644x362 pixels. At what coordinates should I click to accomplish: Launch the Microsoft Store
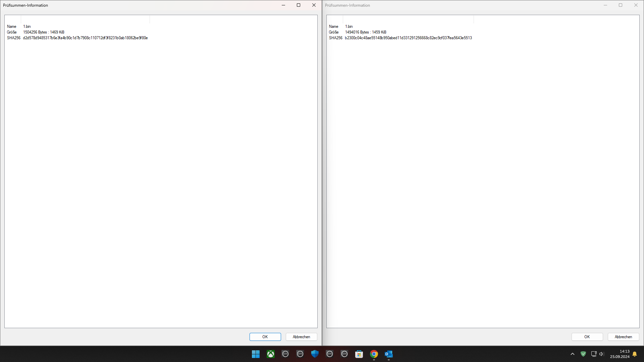click(x=359, y=354)
